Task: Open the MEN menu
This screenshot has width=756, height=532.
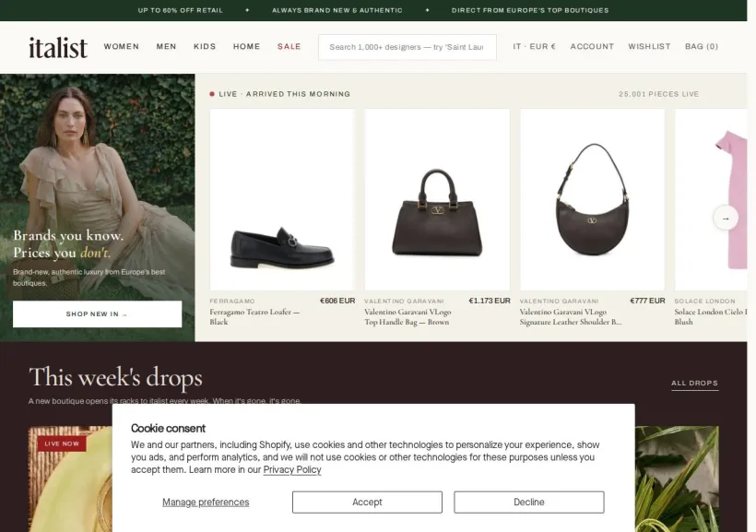Action: pyautogui.click(x=166, y=47)
